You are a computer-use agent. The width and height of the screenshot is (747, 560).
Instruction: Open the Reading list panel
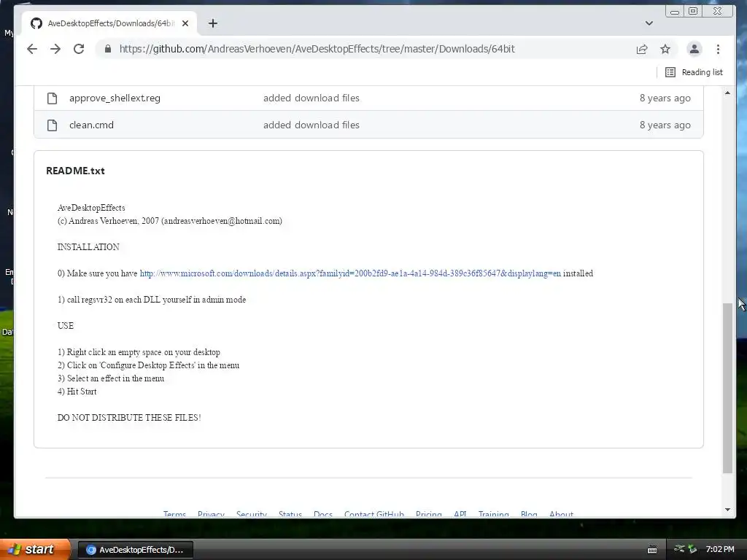point(694,72)
